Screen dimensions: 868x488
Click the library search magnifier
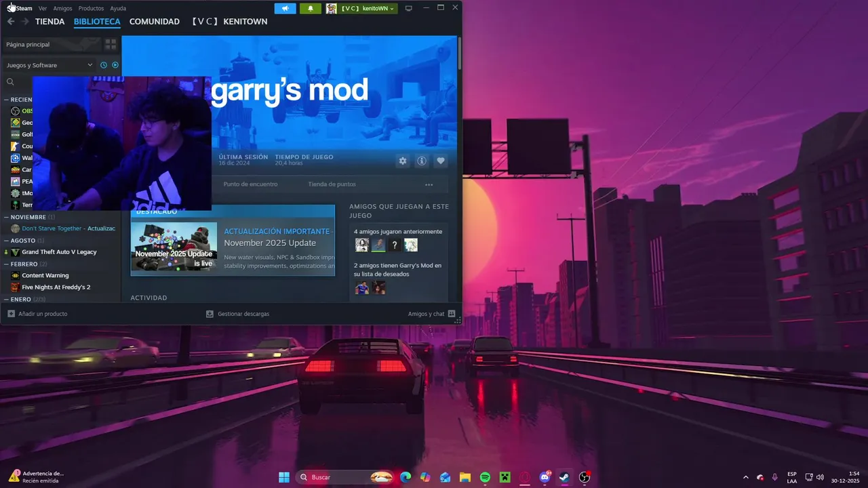tap(10, 81)
